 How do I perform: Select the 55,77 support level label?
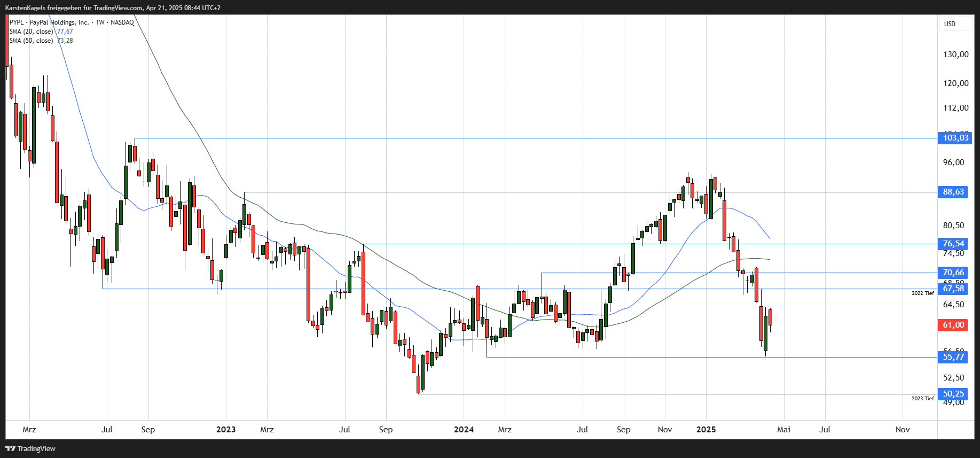tap(953, 357)
